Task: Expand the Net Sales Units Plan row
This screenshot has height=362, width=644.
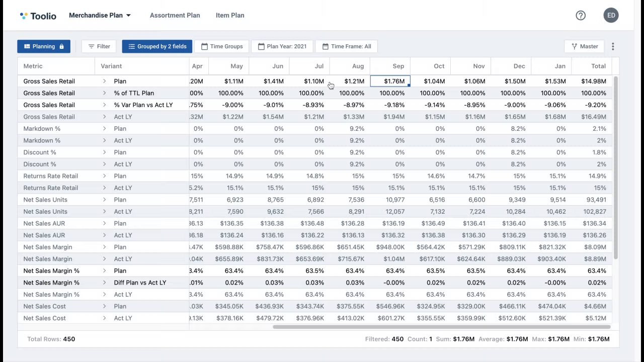Action: click(x=105, y=200)
